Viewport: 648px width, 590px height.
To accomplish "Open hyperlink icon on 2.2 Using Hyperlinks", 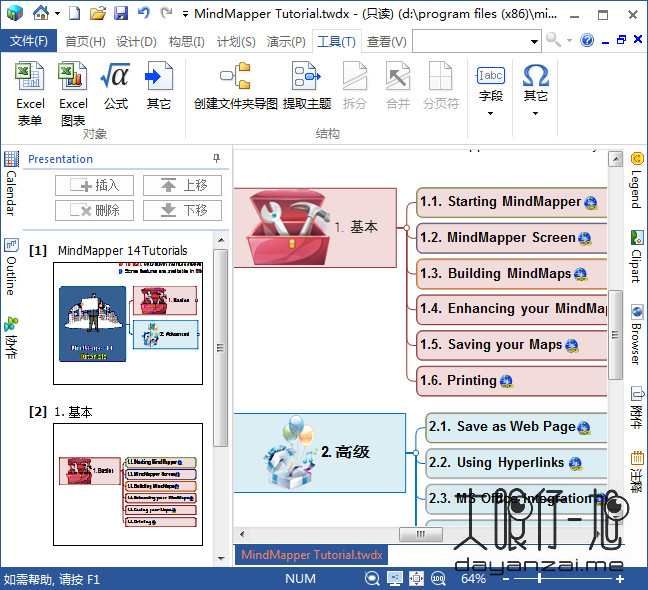I will click(575, 464).
